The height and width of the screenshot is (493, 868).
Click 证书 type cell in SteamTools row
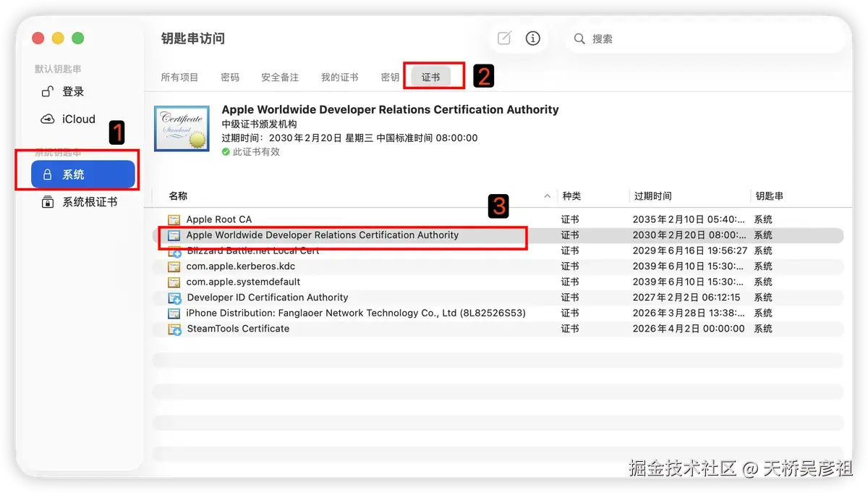(x=570, y=329)
